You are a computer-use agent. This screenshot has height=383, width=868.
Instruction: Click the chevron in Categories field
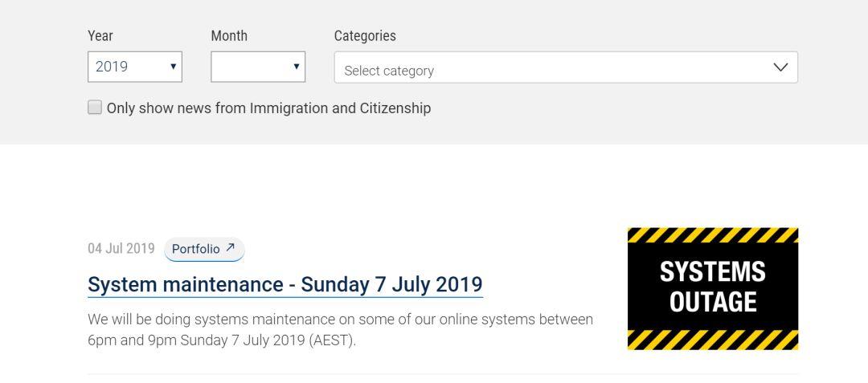[x=780, y=67]
